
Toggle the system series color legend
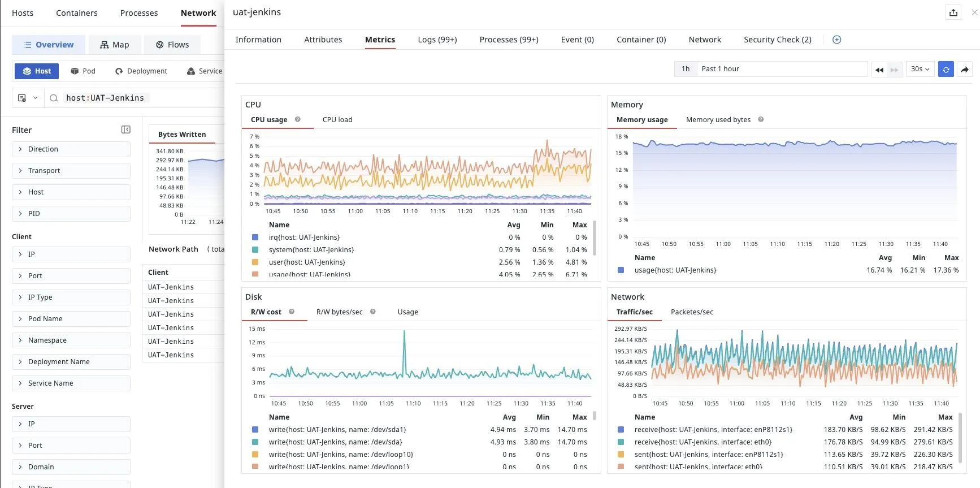point(255,250)
